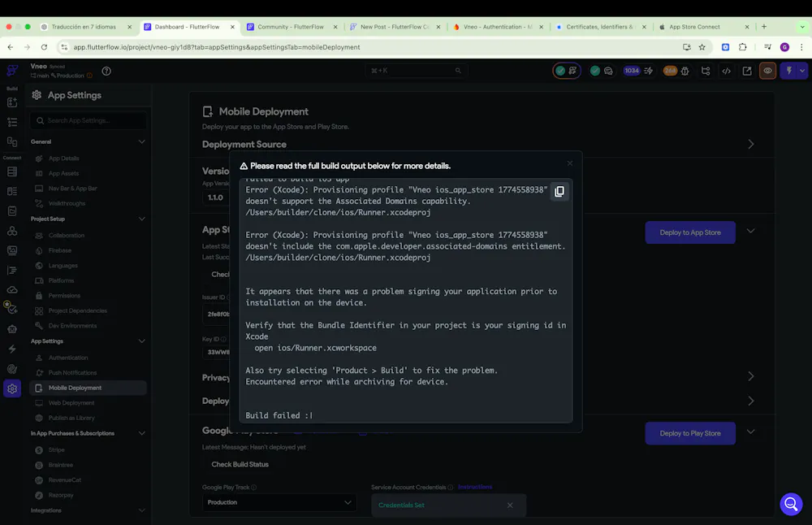
Task: Open the debug bug icon in toolbar
Action: tap(685, 71)
